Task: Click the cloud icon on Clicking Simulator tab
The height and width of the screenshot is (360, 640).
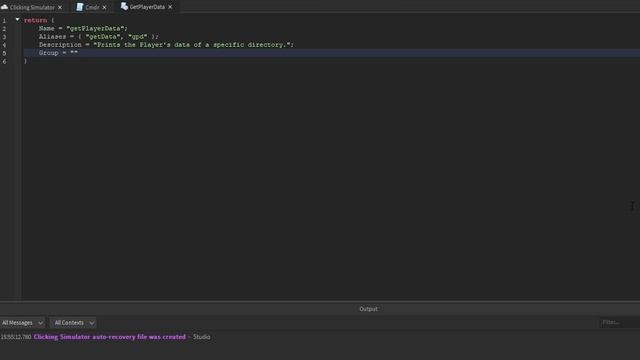Action: (4, 7)
